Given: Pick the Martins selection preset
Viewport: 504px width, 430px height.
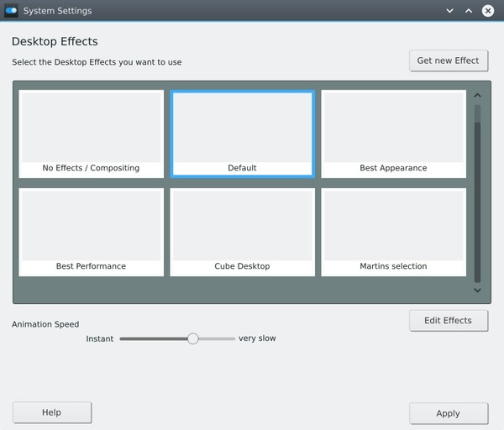Looking at the screenshot, I should coord(393,232).
